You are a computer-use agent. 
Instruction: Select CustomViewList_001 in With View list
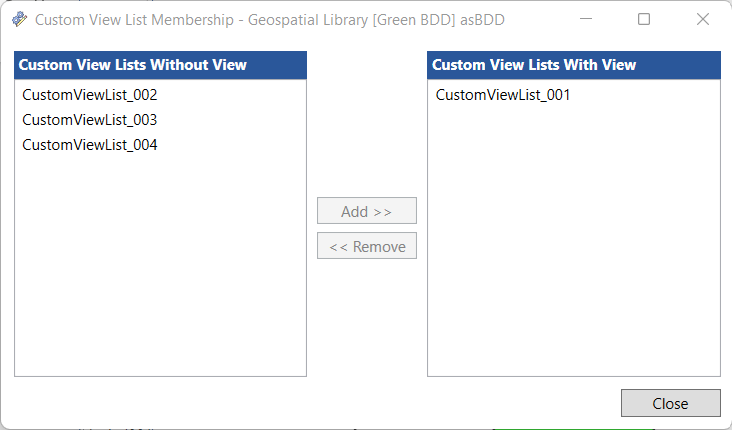point(503,95)
